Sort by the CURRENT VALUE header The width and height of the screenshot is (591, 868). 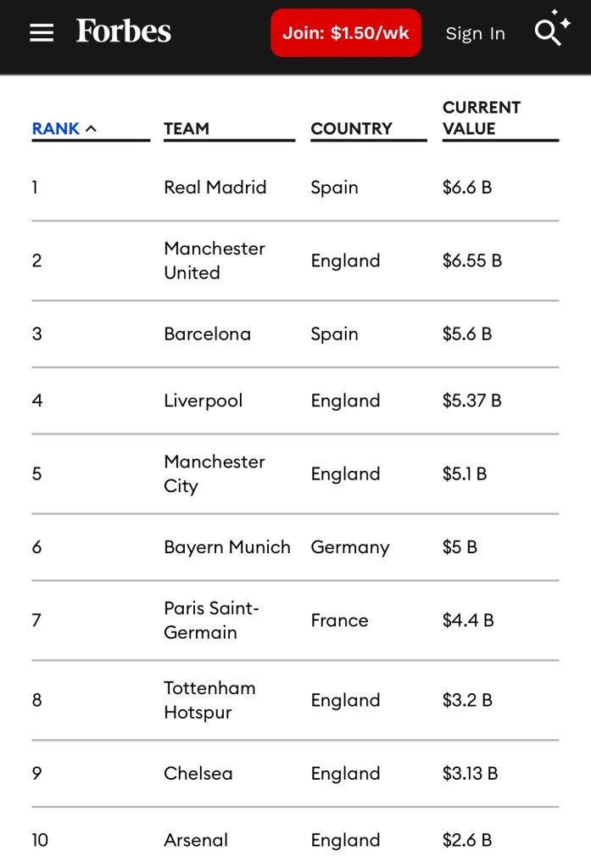point(481,118)
